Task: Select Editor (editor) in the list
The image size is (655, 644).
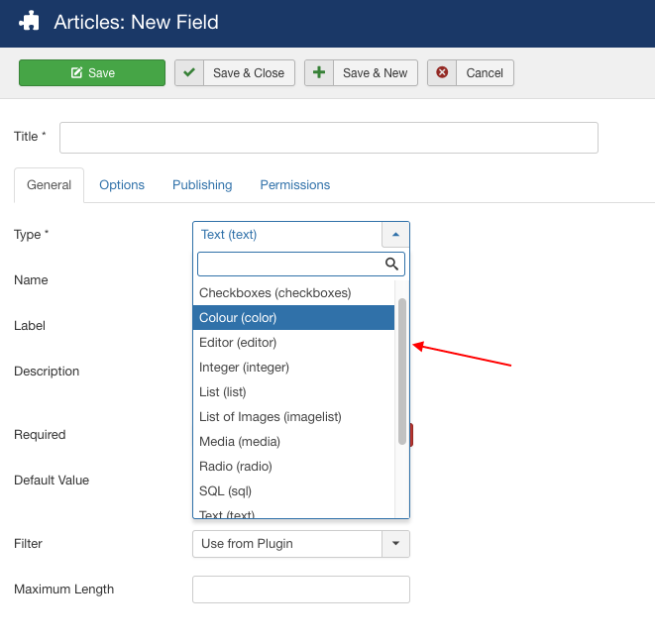Action: pyautogui.click(x=238, y=343)
